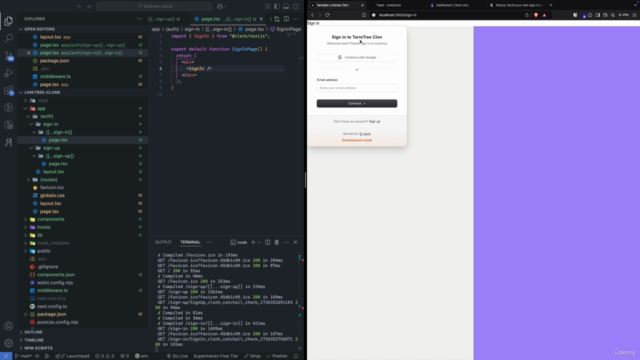Viewport: 640px width, 360px height.
Task: Open the Search view in activity bar
Action: point(9,38)
